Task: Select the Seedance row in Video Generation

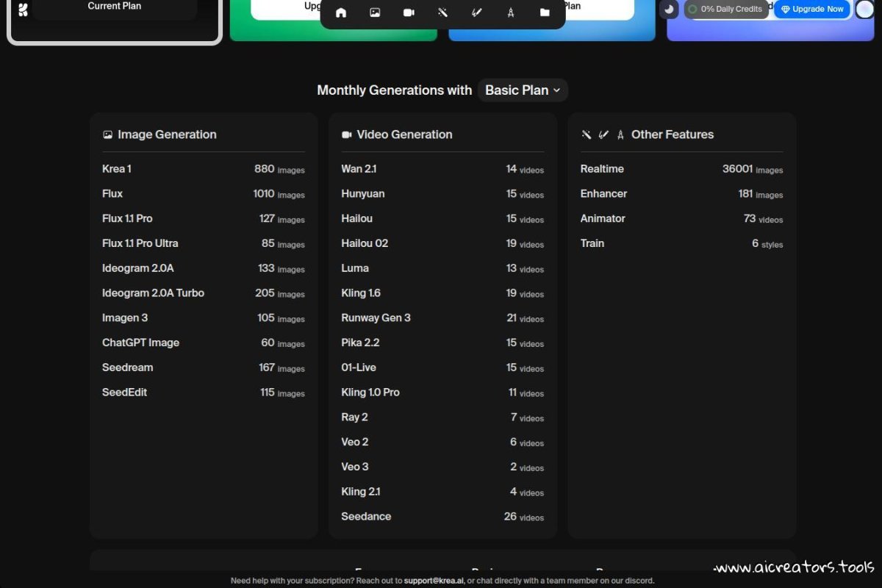Action: pos(442,517)
